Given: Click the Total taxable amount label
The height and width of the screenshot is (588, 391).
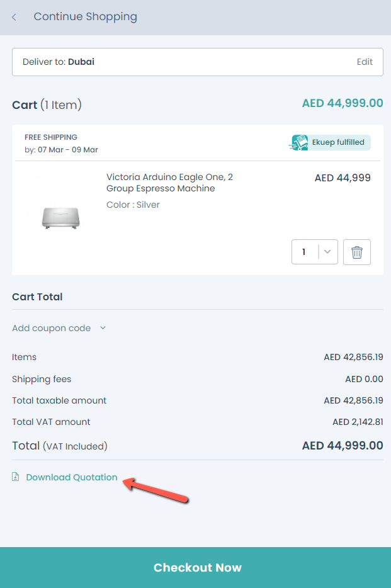Looking at the screenshot, I should pyautogui.click(x=59, y=400).
